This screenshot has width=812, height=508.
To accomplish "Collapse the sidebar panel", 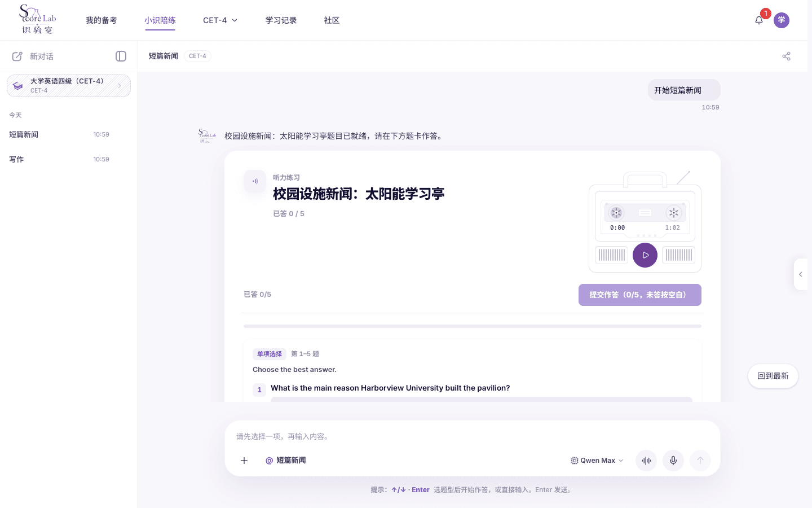I will (x=121, y=56).
